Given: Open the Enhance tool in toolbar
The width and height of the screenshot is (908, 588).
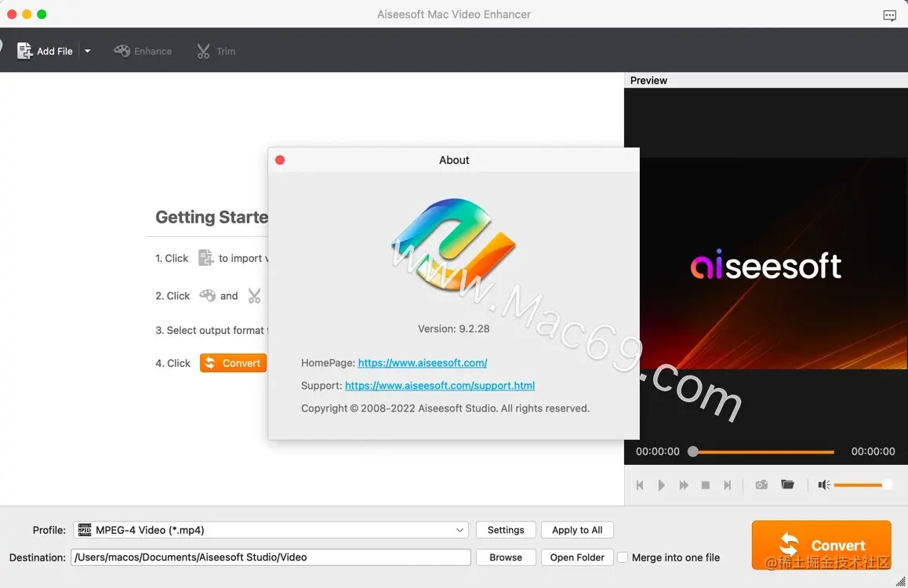Looking at the screenshot, I should point(143,51).
